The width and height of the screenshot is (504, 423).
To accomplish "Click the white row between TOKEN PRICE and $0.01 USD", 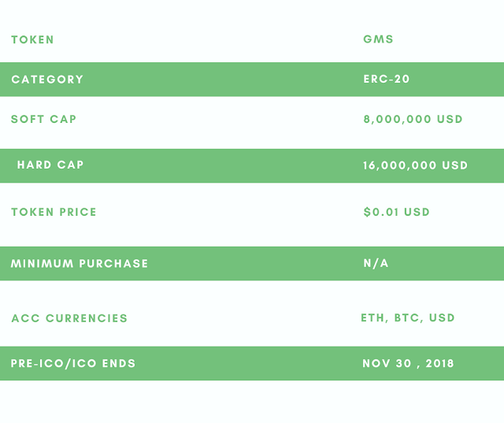I will [x=228, y=212].
